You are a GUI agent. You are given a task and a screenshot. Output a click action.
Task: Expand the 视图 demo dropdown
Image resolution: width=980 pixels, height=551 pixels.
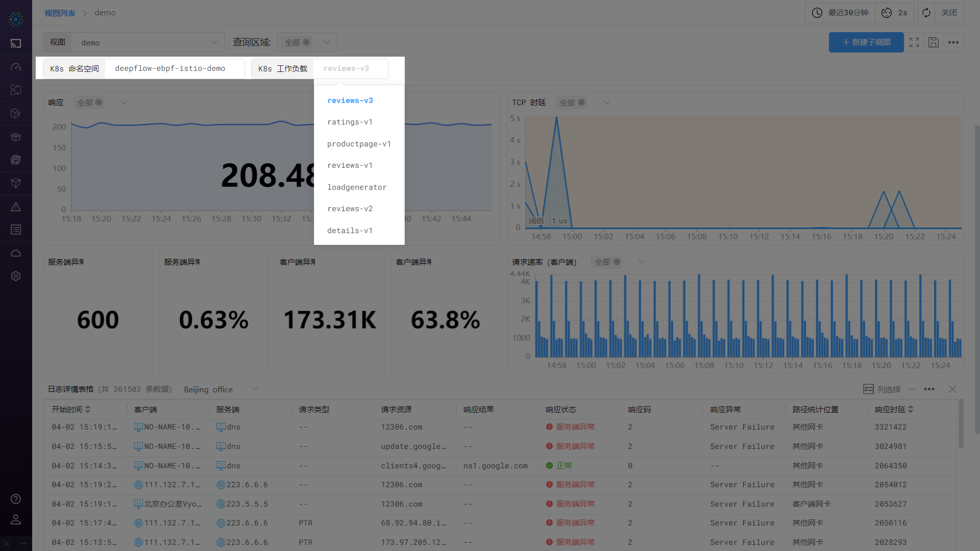click(x=214, y=42)
